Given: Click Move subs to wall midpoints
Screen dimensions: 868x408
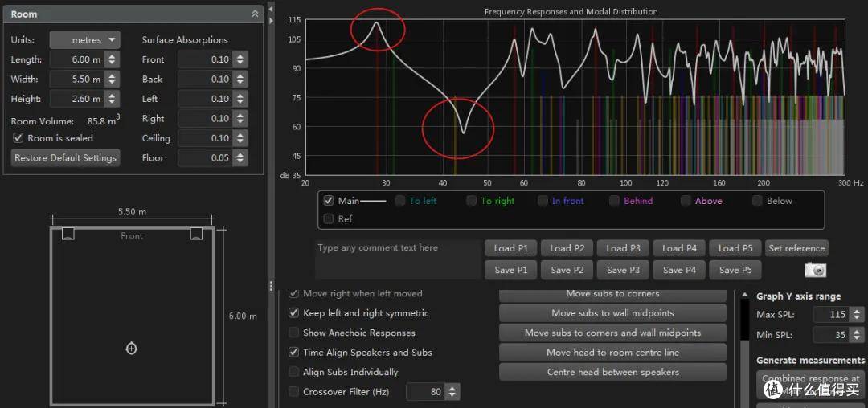Looking at the screenshot, I should [612, 313].
